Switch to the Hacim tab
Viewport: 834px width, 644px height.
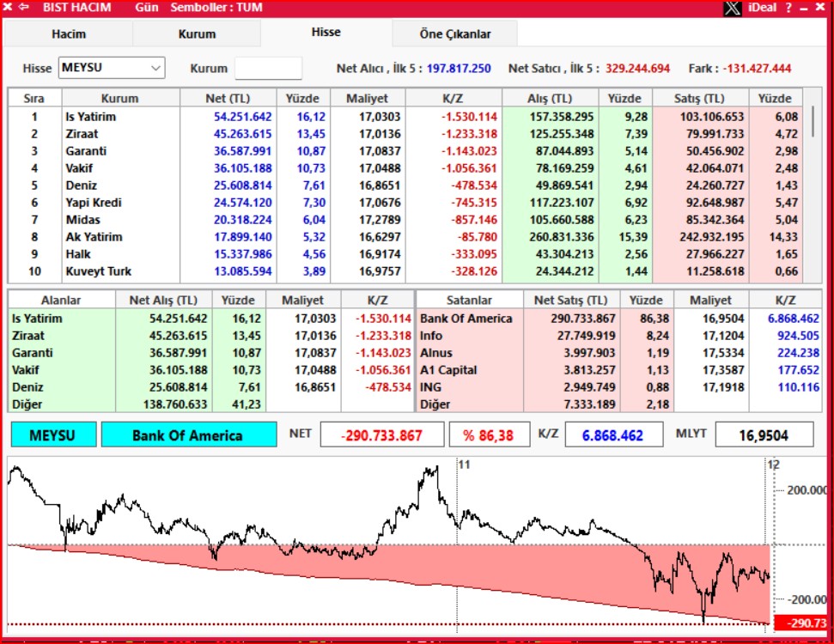[x=68, y=34]
